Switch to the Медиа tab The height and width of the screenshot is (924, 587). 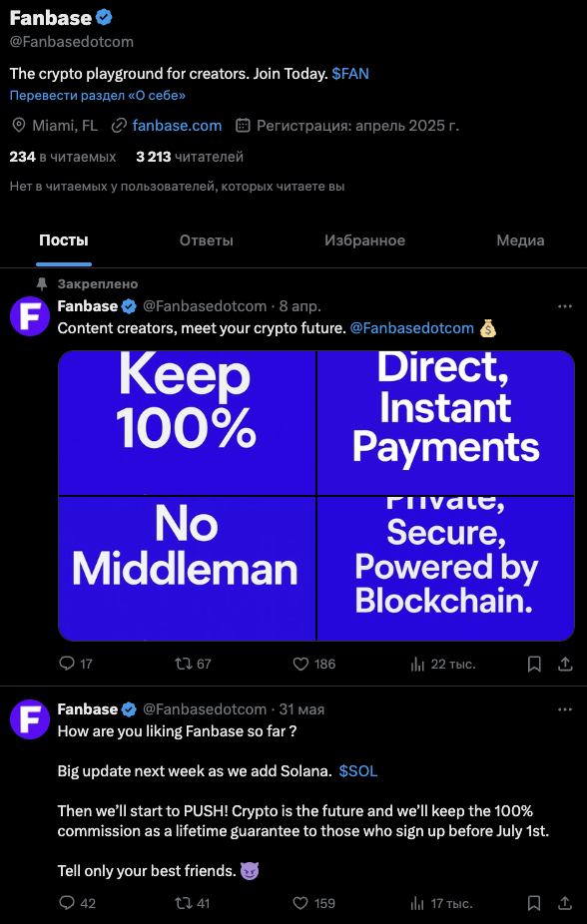520,240
